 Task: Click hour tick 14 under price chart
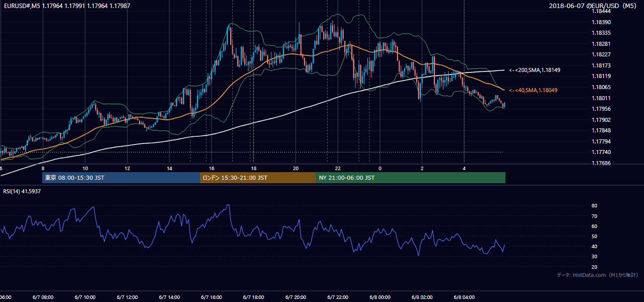(x=169, y=168)
